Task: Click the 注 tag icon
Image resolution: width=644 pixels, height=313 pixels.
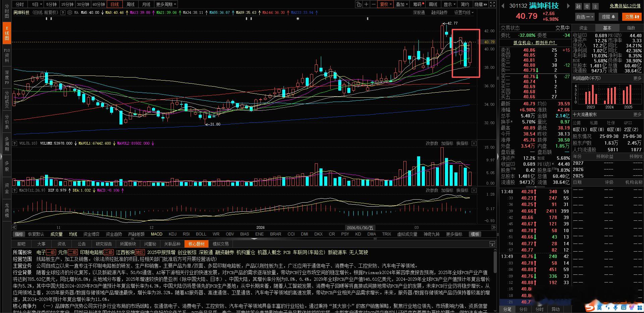Action: point(595,6)
